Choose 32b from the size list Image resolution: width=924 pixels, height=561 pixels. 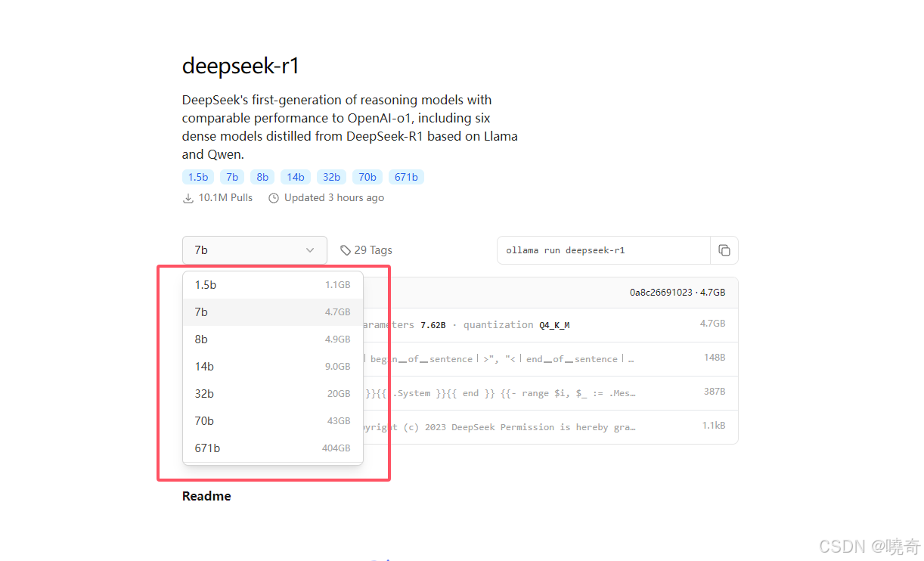coord(273,394)
